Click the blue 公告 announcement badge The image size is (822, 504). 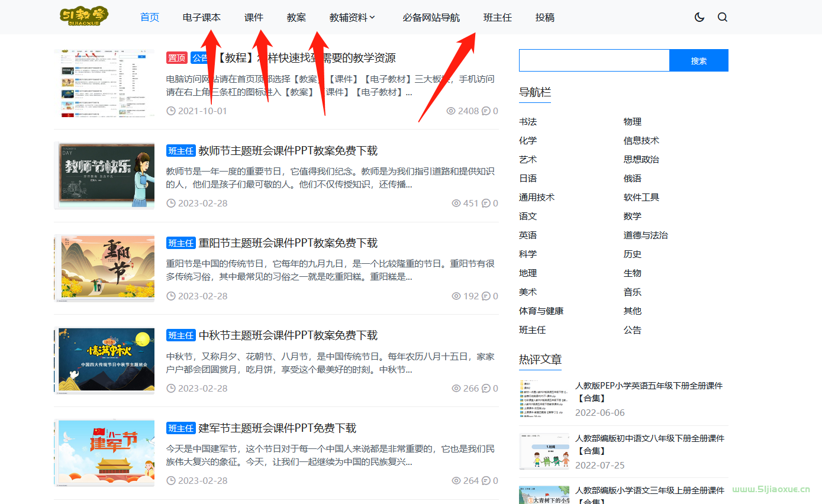click(x=199, y=57)
